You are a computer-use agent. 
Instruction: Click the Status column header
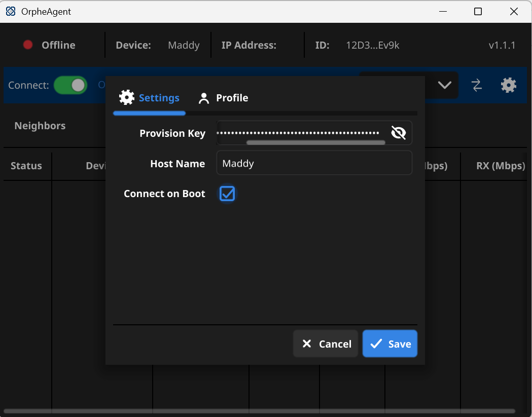point(26,166)
